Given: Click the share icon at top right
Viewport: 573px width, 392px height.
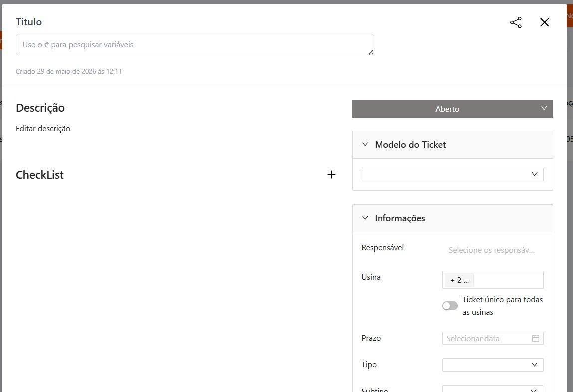Looking at the screenshot, I should (516, 22).
